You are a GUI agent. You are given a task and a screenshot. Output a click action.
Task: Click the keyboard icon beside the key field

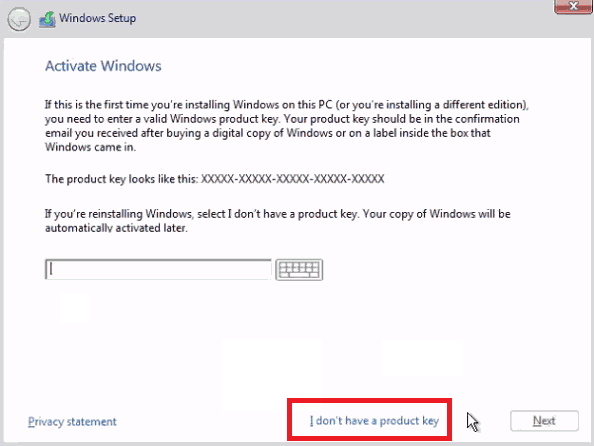click(299, 270)
